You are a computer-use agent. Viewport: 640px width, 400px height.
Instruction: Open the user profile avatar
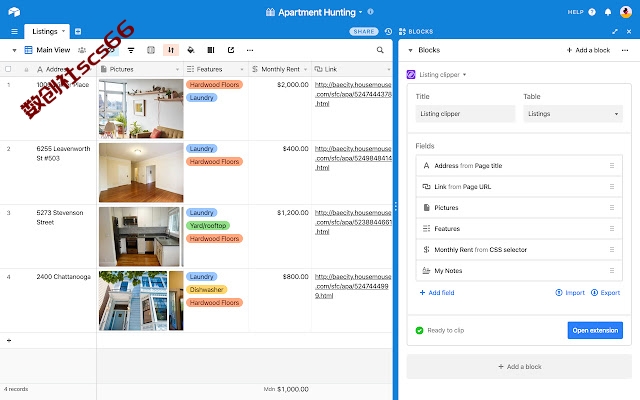click(x=626, y=12)
